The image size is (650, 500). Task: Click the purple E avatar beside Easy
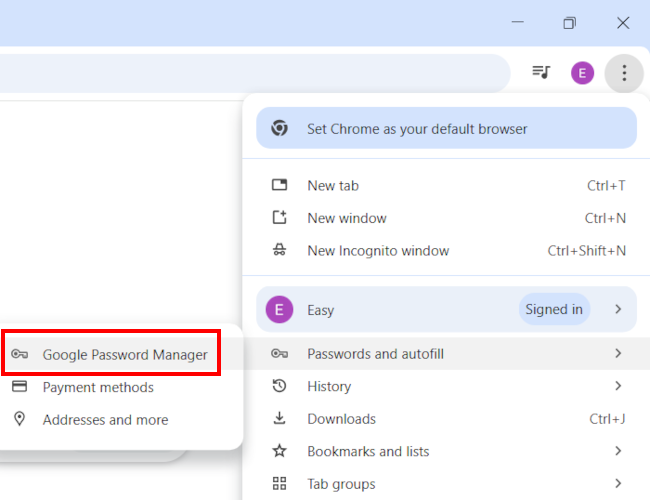[279, 309]
